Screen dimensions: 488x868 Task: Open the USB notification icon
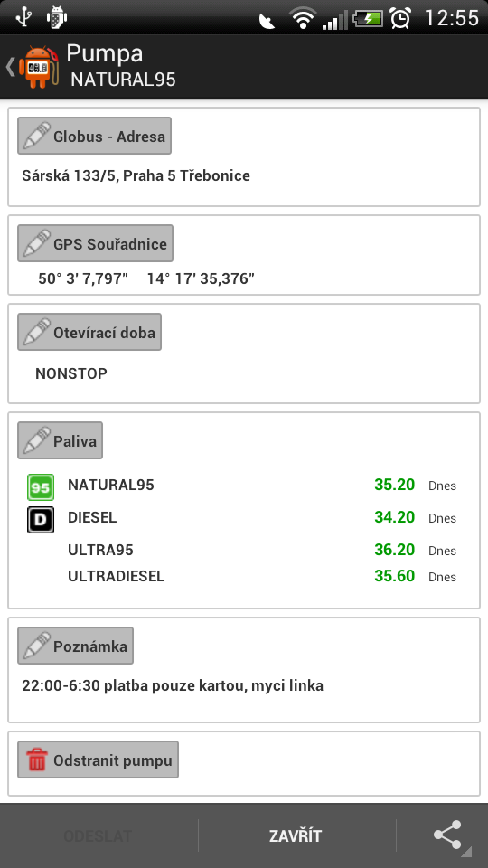click(x=23, y=16)
